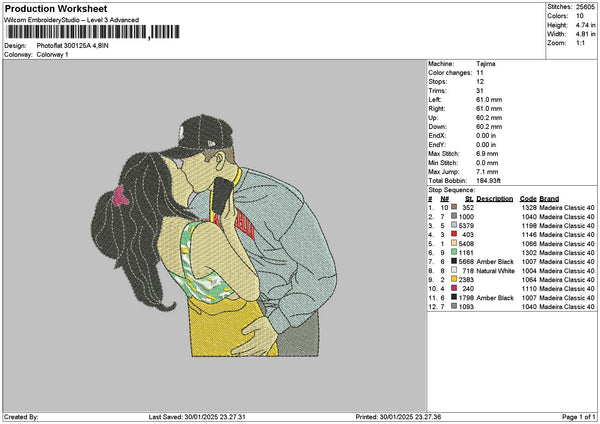Click the Stops value '12'
600x424 pixels.
coord(480,82)
